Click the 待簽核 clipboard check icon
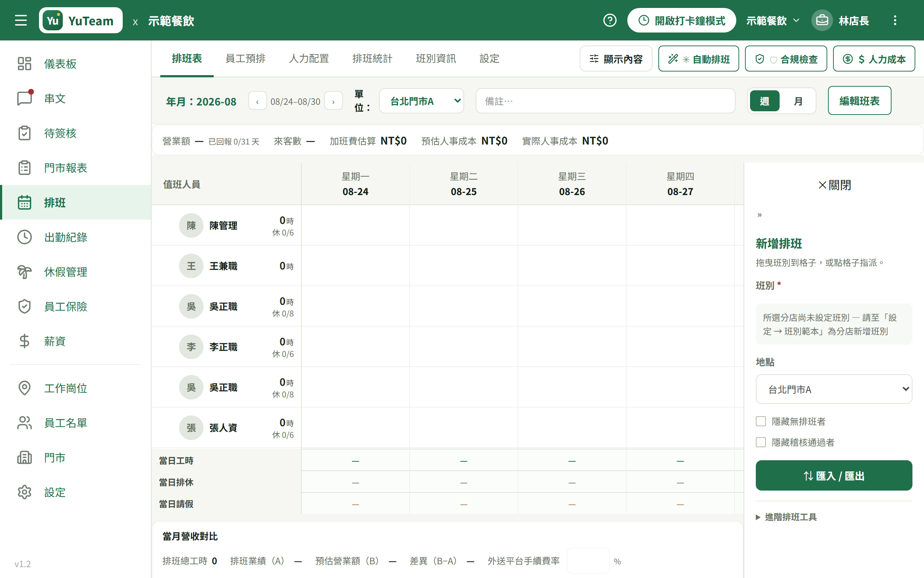This screenshot has width=924, height=578. [25, 133]
